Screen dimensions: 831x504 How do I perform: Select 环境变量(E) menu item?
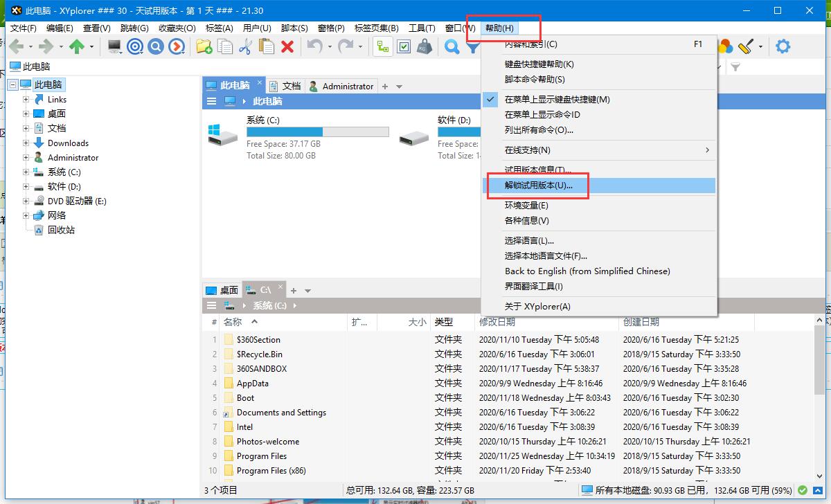(600, 205)
